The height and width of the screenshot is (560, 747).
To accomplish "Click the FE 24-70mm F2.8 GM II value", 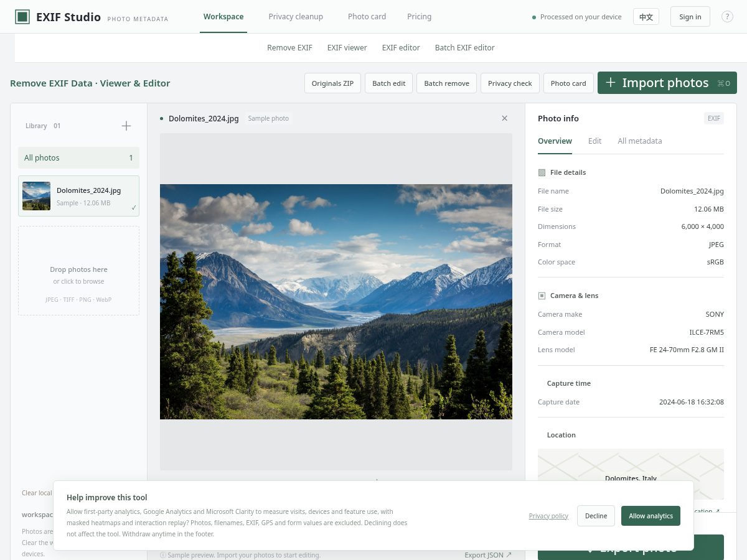I will coord(687,350).
